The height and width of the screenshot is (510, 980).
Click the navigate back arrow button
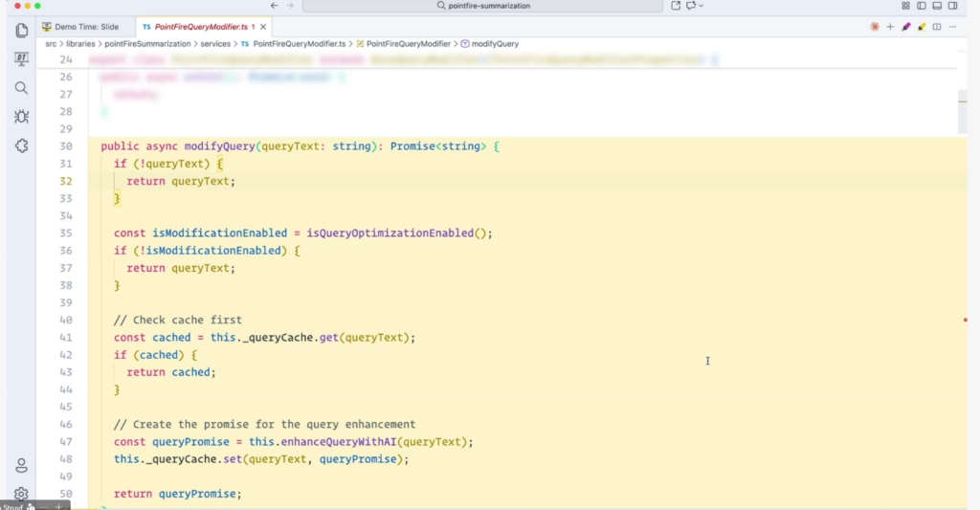click(x=274, y=6)
